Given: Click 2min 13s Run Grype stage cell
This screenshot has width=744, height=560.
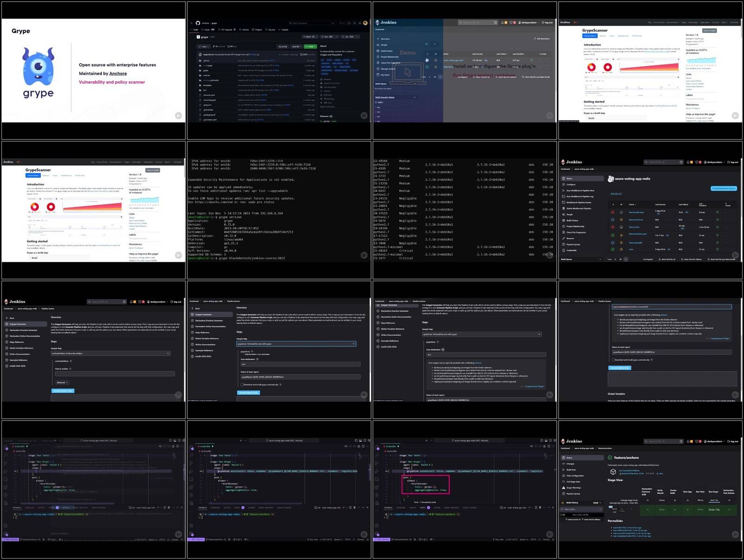Looking at the screenshot, I should point(714,510).
